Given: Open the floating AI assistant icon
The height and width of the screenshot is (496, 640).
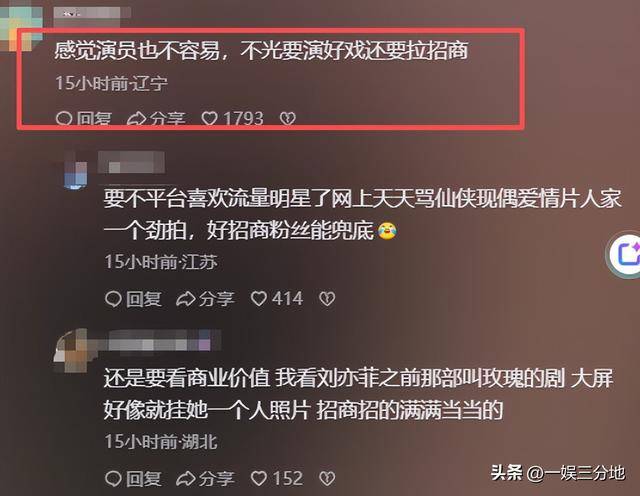Looking at the screenshot, I should (x=626, y=254).
